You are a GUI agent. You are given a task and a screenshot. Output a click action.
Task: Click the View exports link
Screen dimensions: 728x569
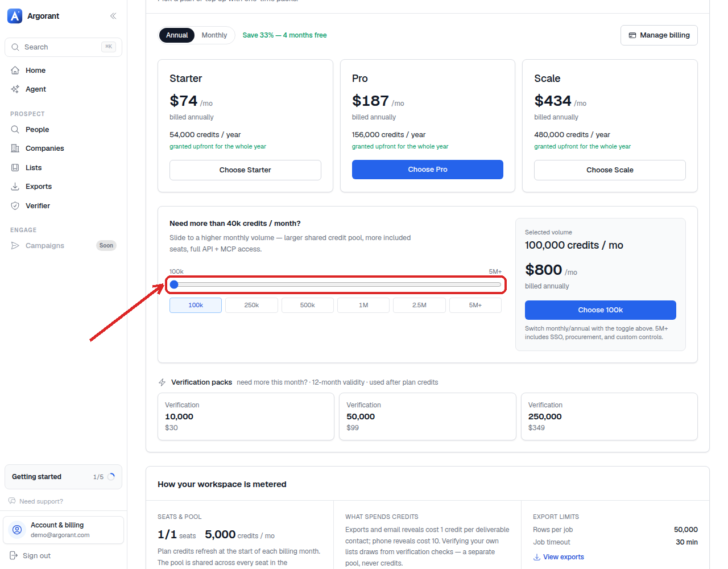pyautogui.click(x=559, y=557)
